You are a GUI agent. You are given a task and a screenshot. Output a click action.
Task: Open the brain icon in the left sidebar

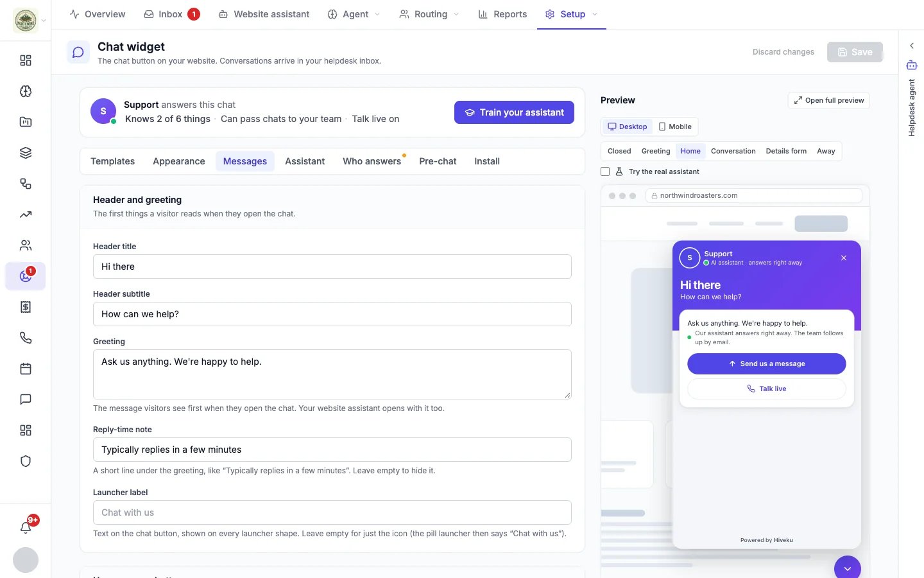pyautogui.click(x=26, y=91)
